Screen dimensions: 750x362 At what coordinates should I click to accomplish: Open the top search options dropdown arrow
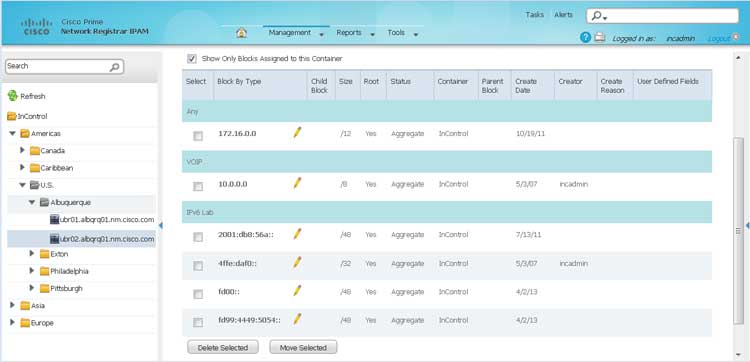[605, 18]
